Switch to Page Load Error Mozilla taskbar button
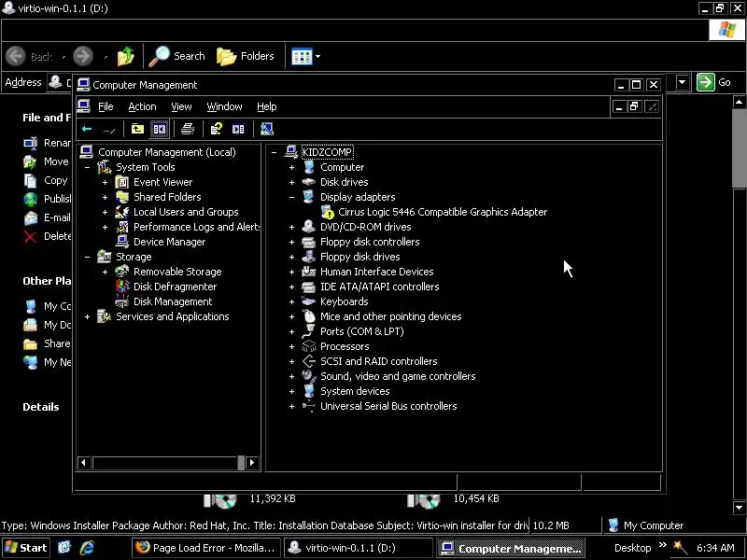Viewport: 747px width, 560px height. (205, 548)
